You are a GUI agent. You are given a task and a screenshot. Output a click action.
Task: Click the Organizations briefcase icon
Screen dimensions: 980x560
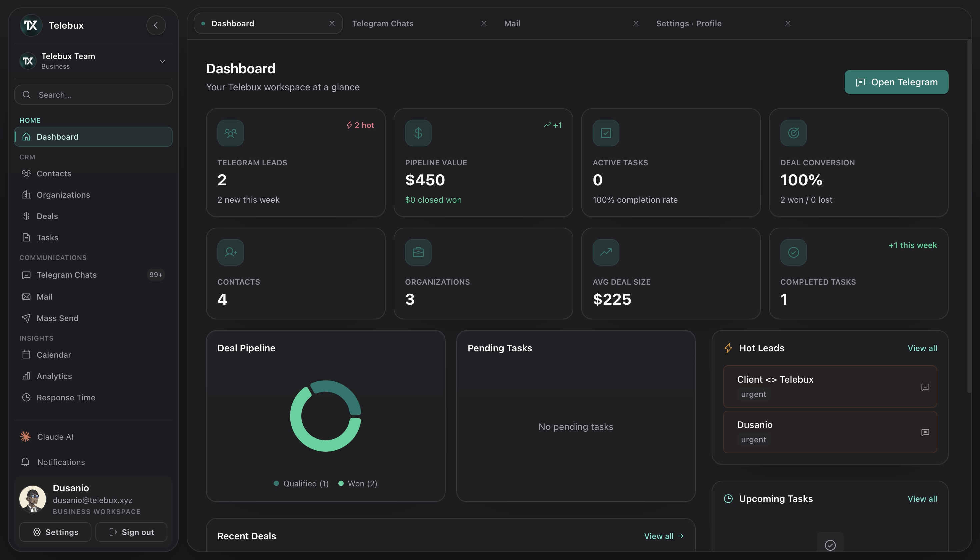pyautogui.click(x=418, y=252)
